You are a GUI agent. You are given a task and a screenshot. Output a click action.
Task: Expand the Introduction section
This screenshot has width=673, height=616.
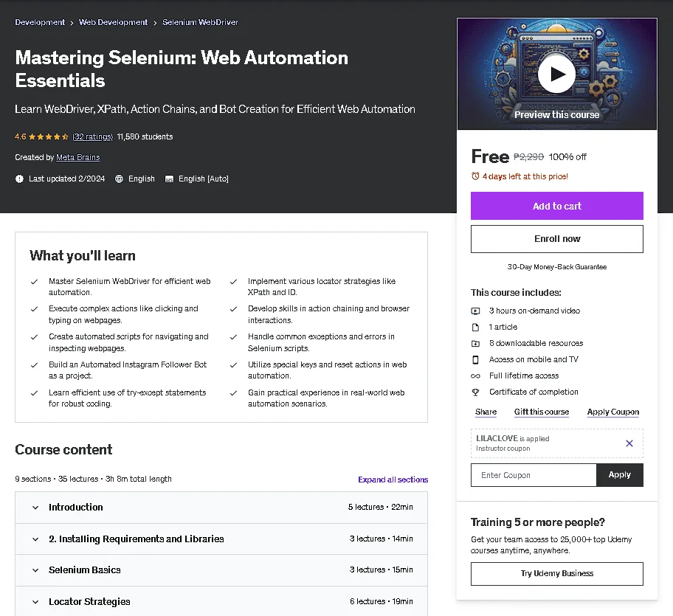pyautogui.click(x=221, y=508)
